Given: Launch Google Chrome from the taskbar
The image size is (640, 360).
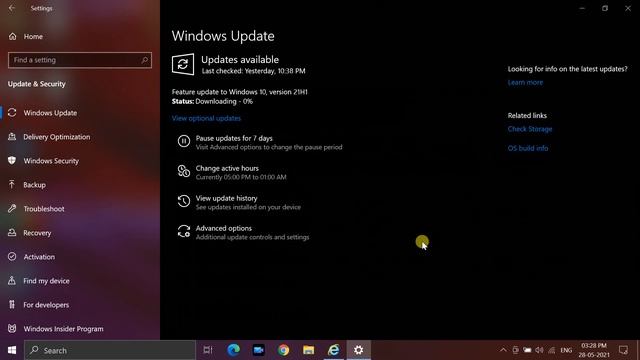Looking at the screenshot, I should pos(284,350).
